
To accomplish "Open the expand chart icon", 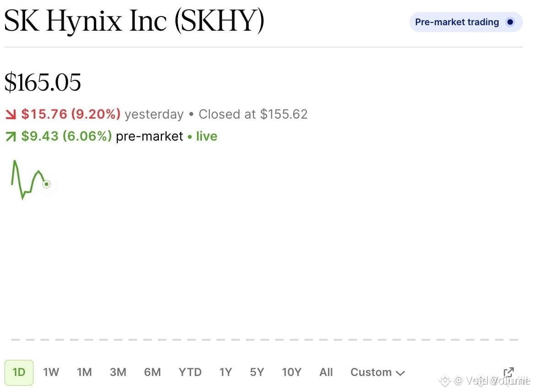I will 508,372.
